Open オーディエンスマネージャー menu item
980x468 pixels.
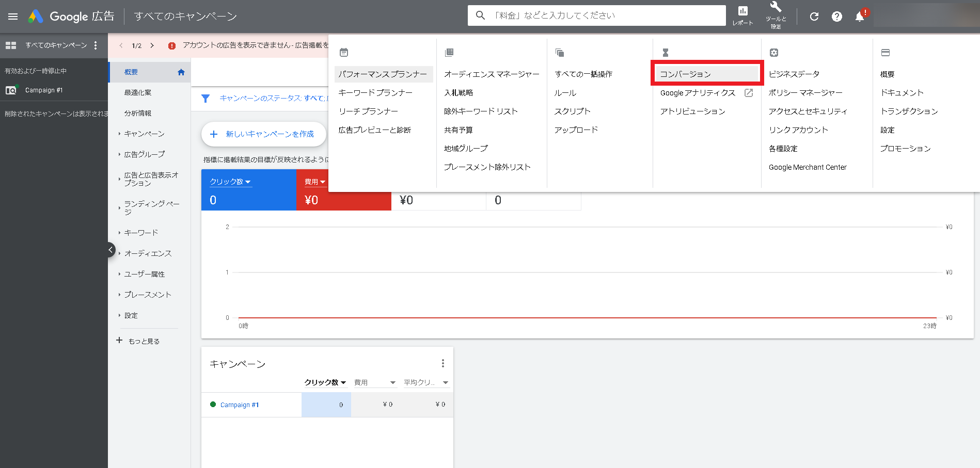(x=492, y=74)
